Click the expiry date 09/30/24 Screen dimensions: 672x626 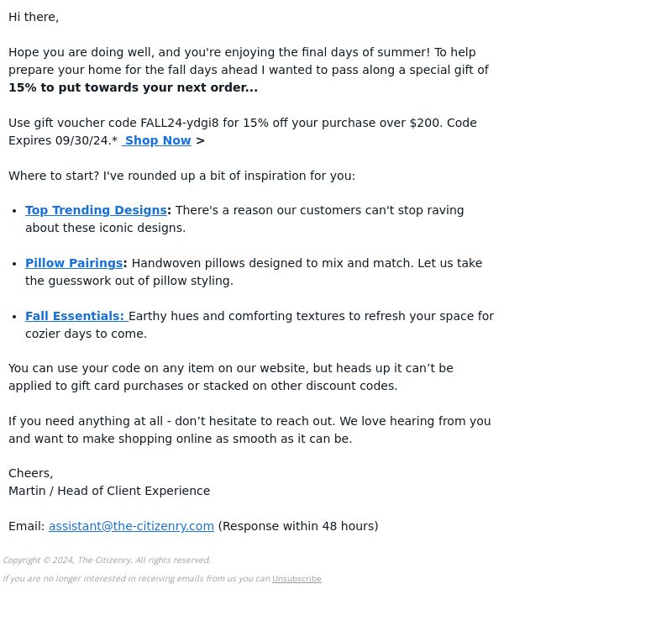point(83,140)
